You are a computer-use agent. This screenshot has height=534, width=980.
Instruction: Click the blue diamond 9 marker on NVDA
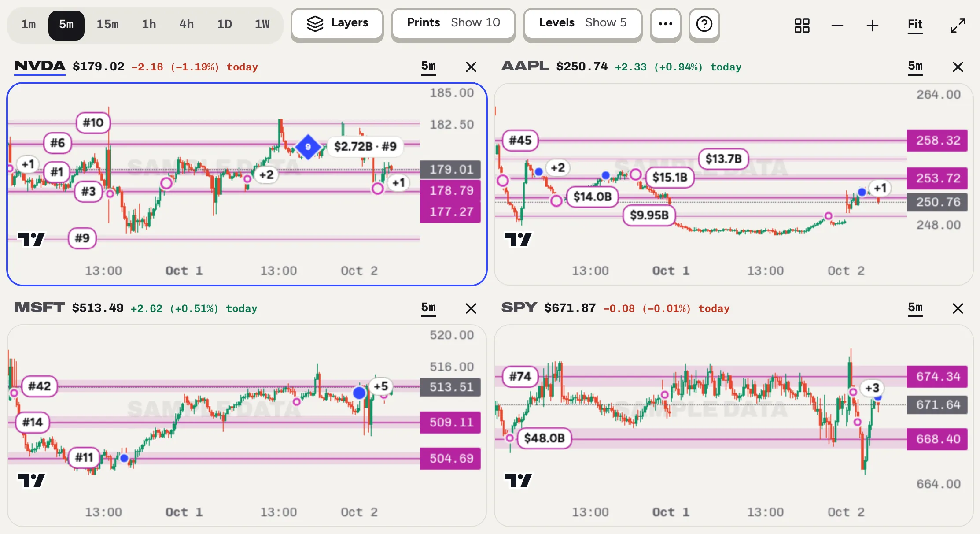(308, 147)
